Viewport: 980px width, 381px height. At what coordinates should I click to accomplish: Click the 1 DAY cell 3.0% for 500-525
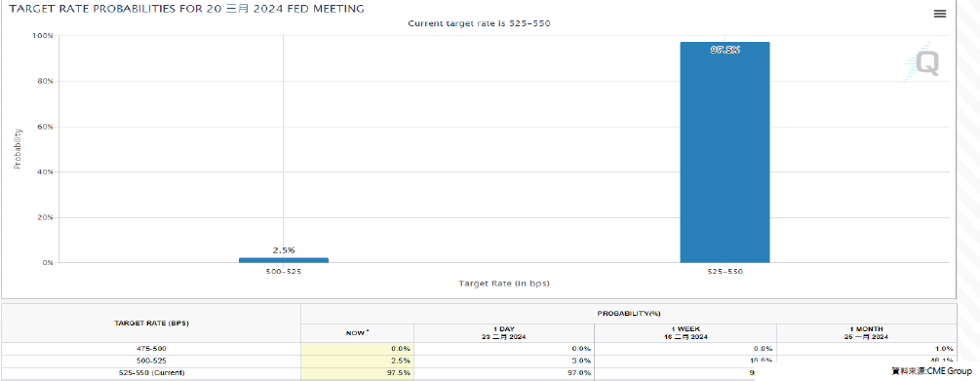click(x=504, y=361)
